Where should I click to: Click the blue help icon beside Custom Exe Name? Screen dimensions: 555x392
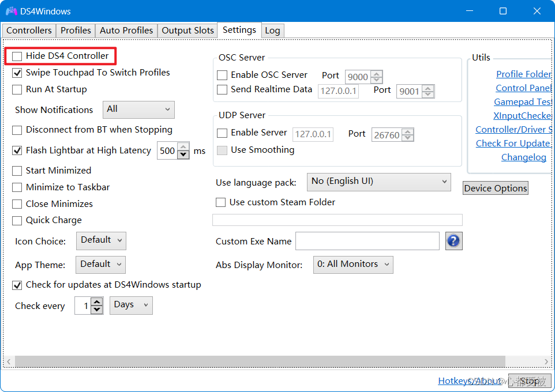(454, 241)
